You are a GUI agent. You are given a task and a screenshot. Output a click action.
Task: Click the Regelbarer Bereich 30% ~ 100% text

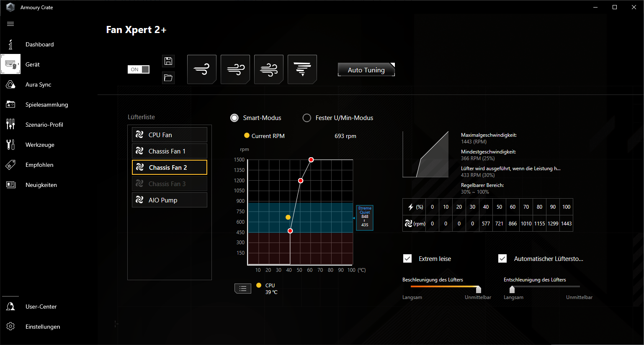tap(475, 192)
